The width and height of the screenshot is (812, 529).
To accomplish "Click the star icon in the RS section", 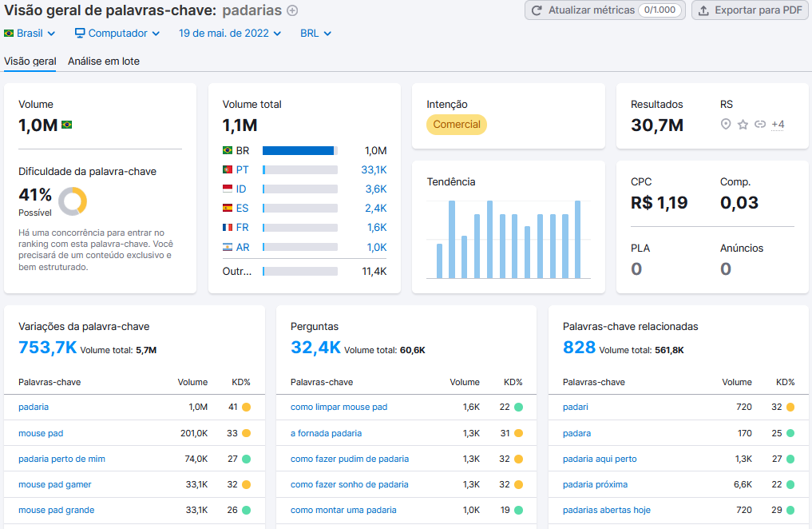I will point(743,125).
